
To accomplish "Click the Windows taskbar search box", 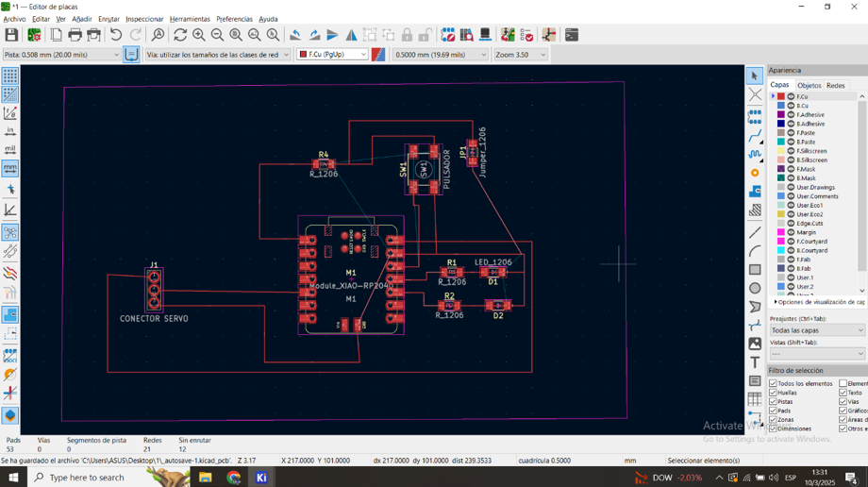I will [x=108, y=477].
